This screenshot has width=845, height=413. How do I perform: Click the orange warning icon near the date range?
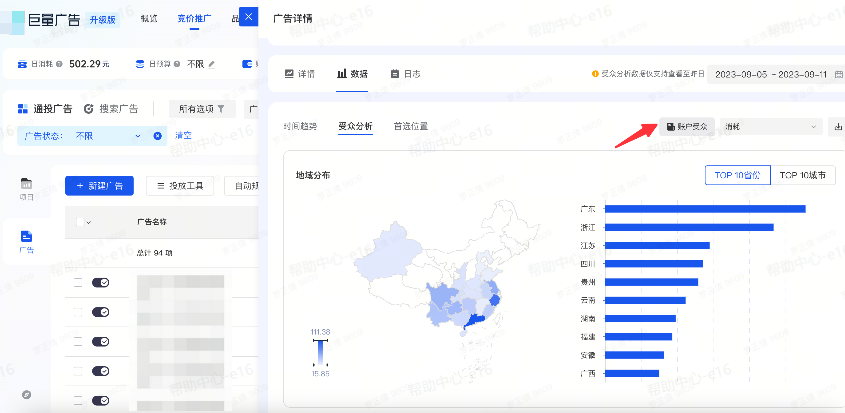[595, 74]
